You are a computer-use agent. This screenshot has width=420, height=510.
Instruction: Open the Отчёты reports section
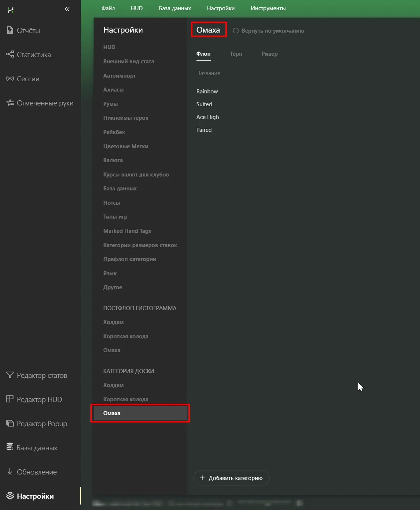pyautogui.click(x=28, y=30)
